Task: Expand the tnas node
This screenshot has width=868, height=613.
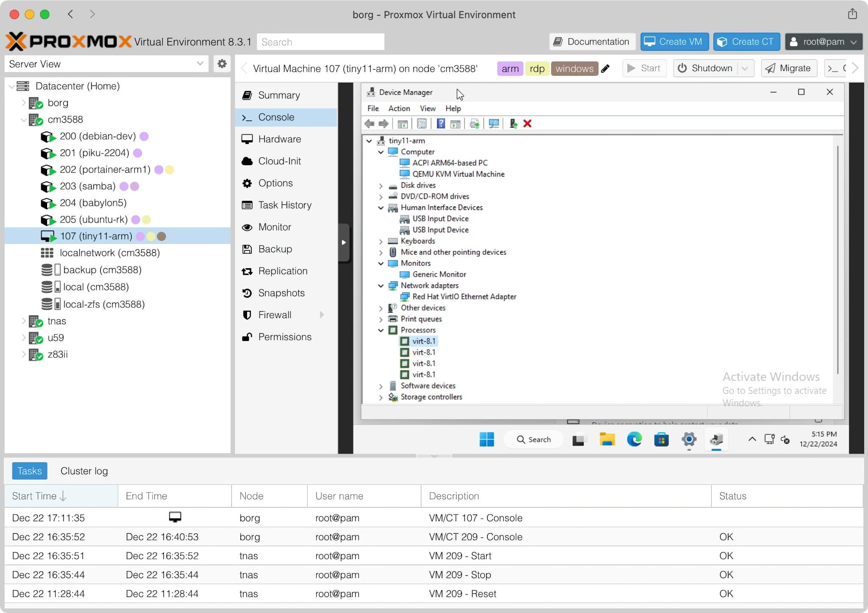Action: (24, 321)
